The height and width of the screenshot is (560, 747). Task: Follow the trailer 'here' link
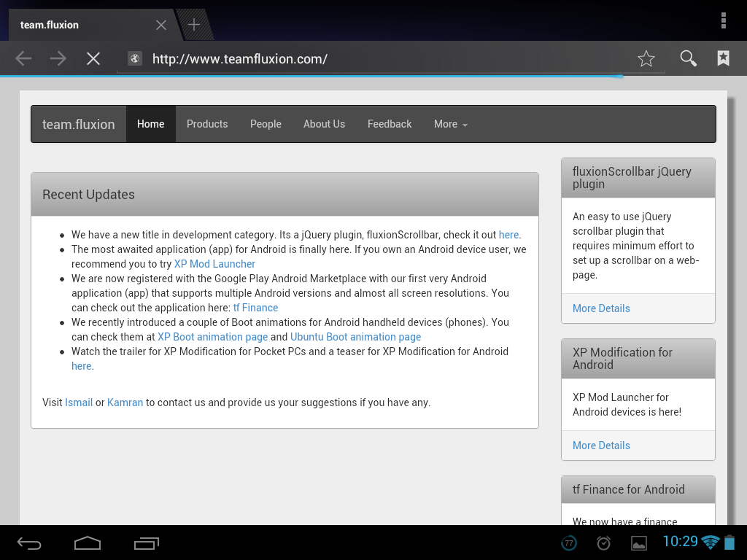coord(82,366)
